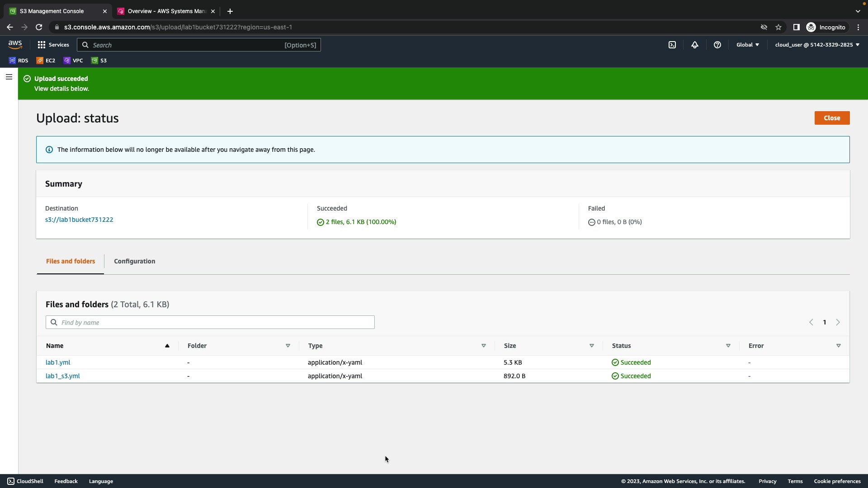Expand the side navigation hamburger menu
868x488 pixels.
[x=9, y=77]
